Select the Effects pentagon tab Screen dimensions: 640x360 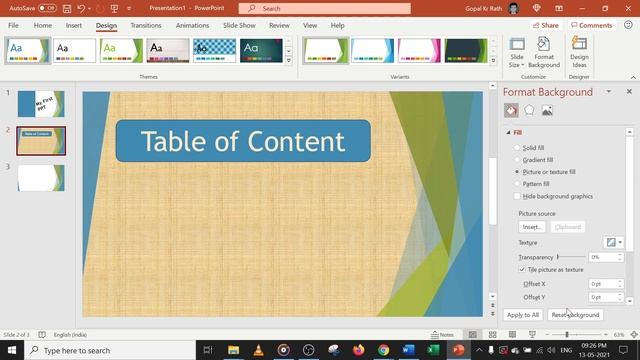pyautogui.click(x=529, y=110)
